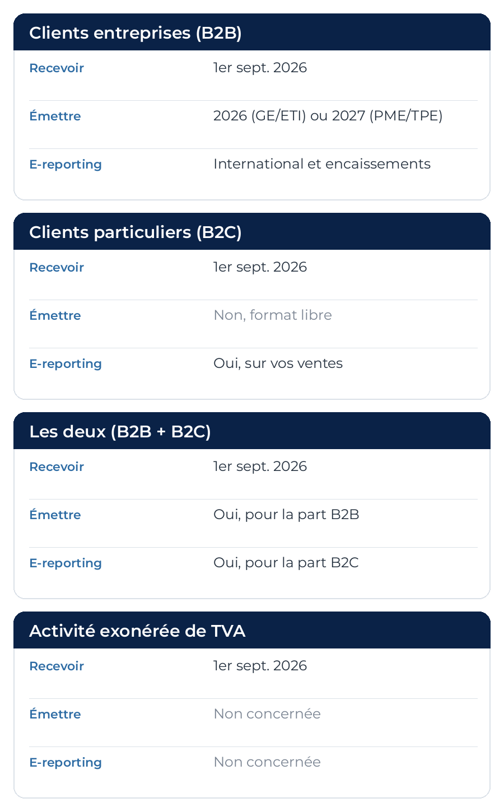Select the Les deux (B2B + B2C) header
504x812 pixels.
coord(252,431)
